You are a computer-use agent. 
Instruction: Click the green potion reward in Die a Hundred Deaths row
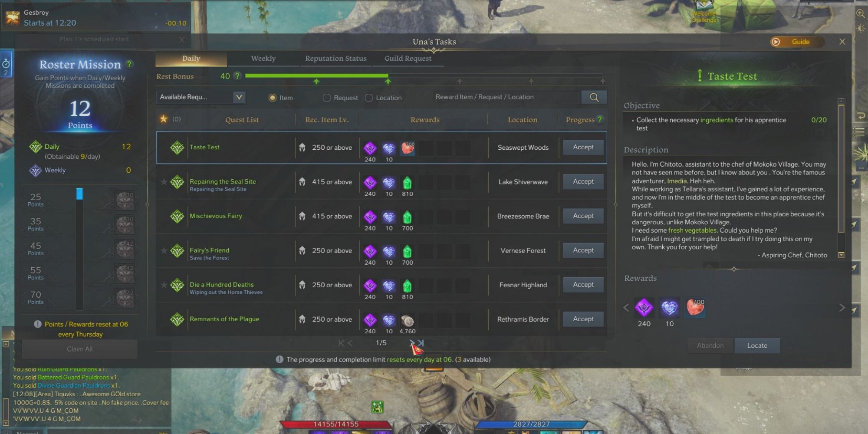(407, 286)
